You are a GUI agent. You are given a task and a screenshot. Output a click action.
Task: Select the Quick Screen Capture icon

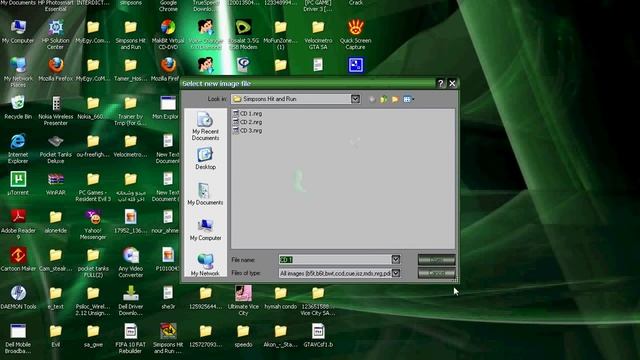pos(355,35)
